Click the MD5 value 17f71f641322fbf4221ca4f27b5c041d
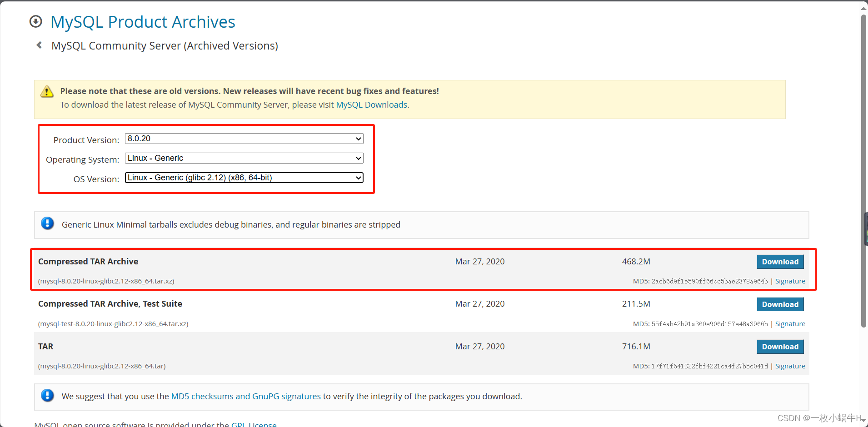868x427 pixels. click(709, 366)
